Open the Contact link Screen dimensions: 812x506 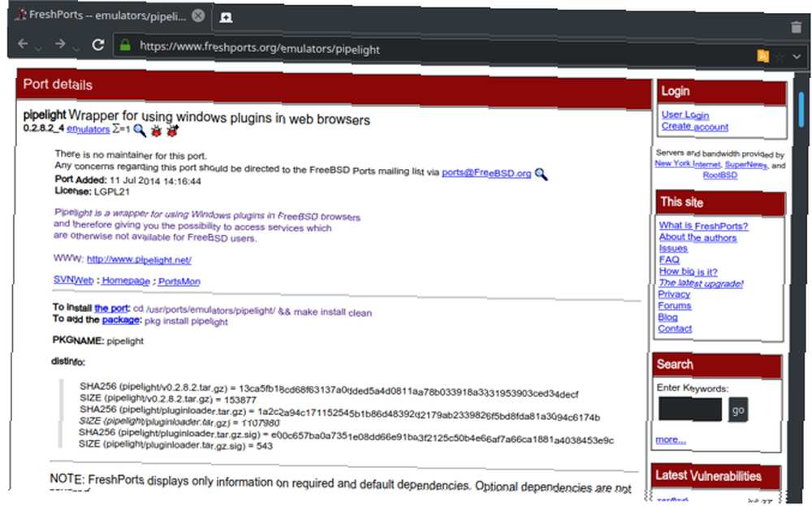(x=675, y=328)
